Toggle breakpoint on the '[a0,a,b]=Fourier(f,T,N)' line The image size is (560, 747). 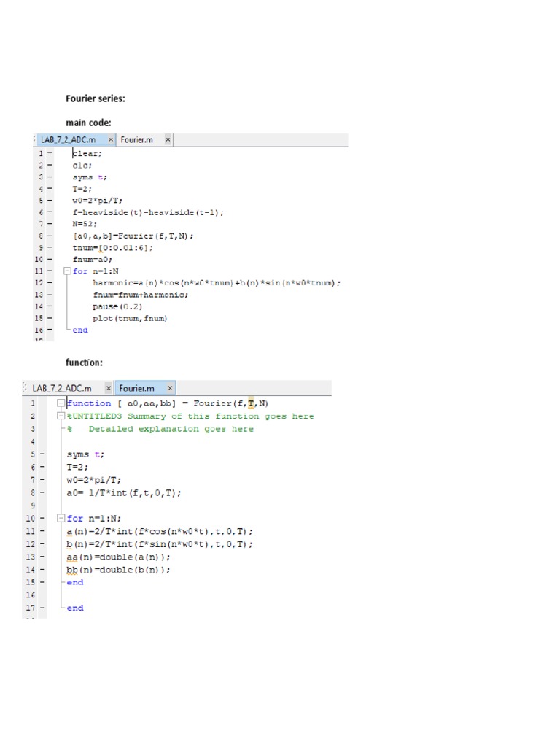pyautogui.click(x=50, y=236)
